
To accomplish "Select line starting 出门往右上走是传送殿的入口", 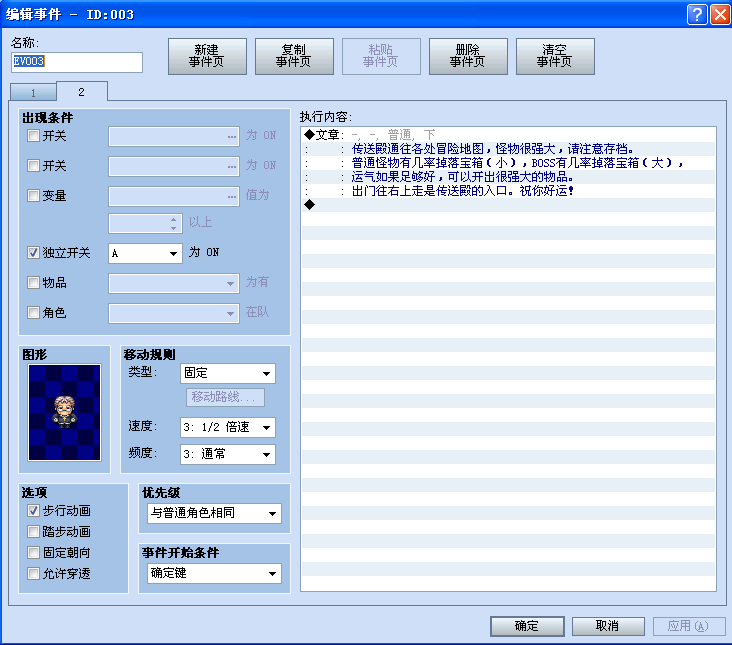I will tap(508, 191).
